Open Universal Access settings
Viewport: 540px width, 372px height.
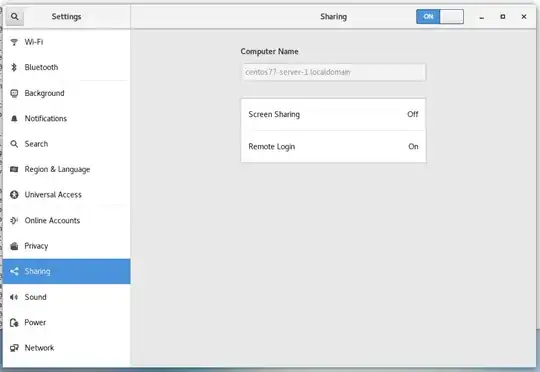click(66, 195)
